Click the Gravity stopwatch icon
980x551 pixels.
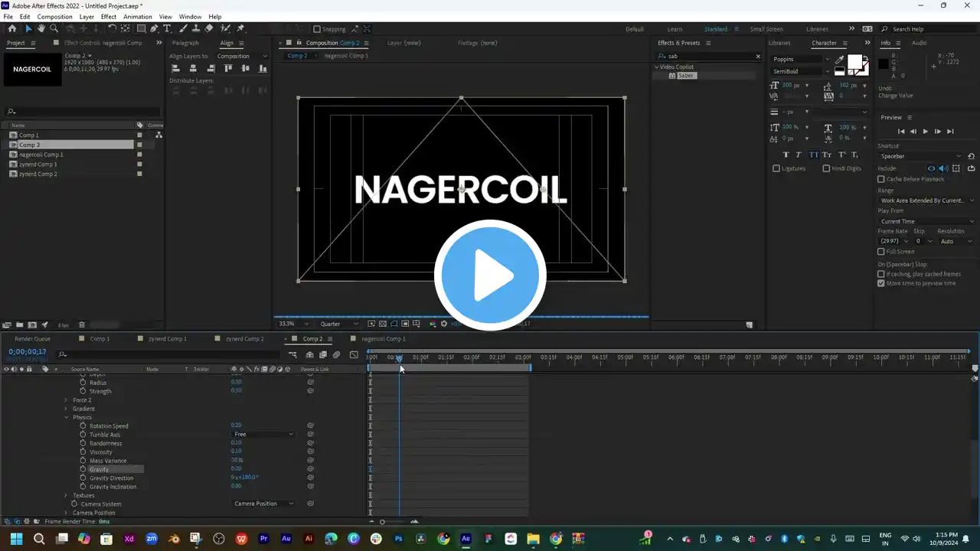coord(83,469)
